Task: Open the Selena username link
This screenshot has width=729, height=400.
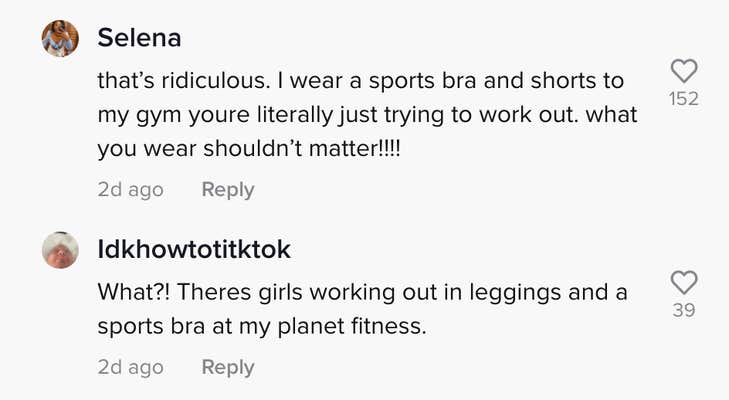Action: 138,39
